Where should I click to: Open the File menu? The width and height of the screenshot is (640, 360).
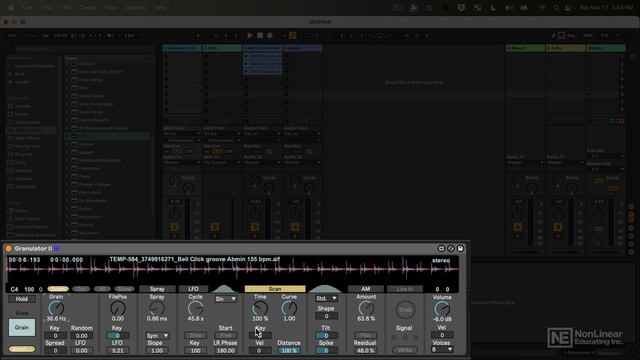pos(47,8)
